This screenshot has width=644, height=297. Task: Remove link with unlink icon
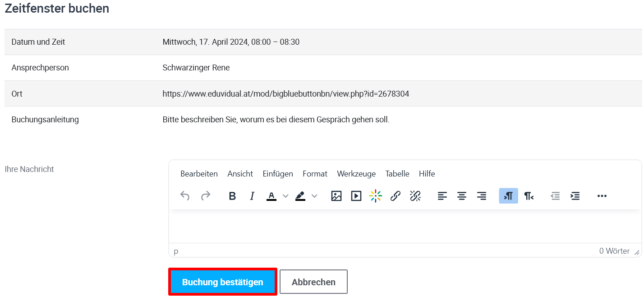tap(415, 196)
